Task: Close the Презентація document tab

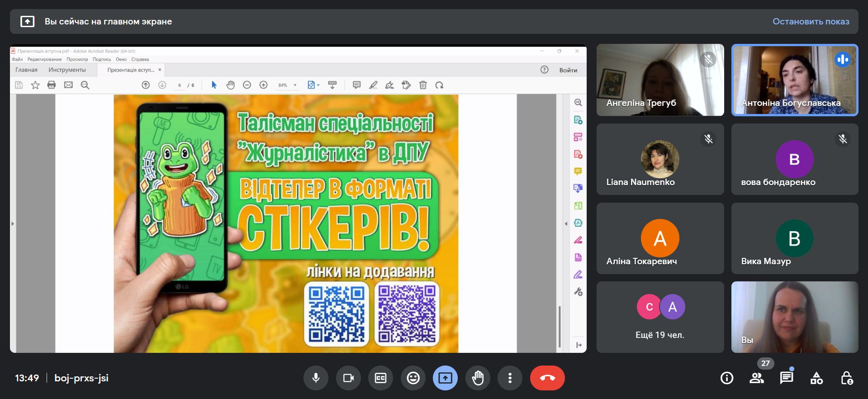Action: click(x=160, y=70)
